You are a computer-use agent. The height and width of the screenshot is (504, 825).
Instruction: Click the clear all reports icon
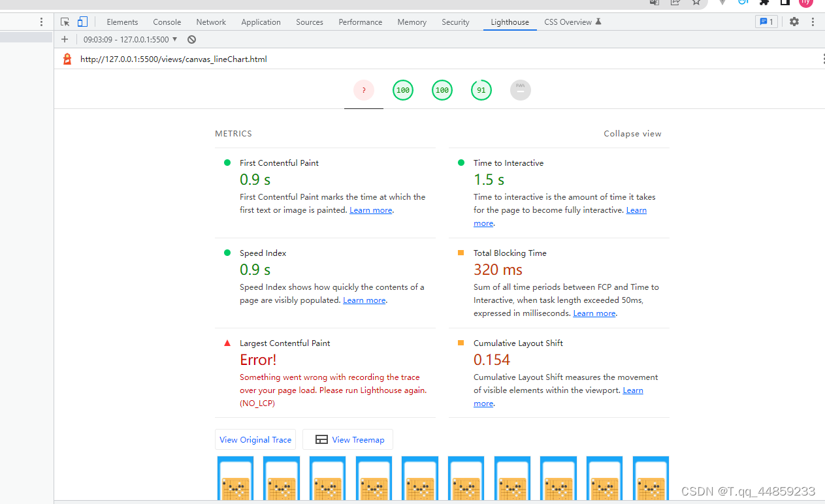click(x=191, y=39)
